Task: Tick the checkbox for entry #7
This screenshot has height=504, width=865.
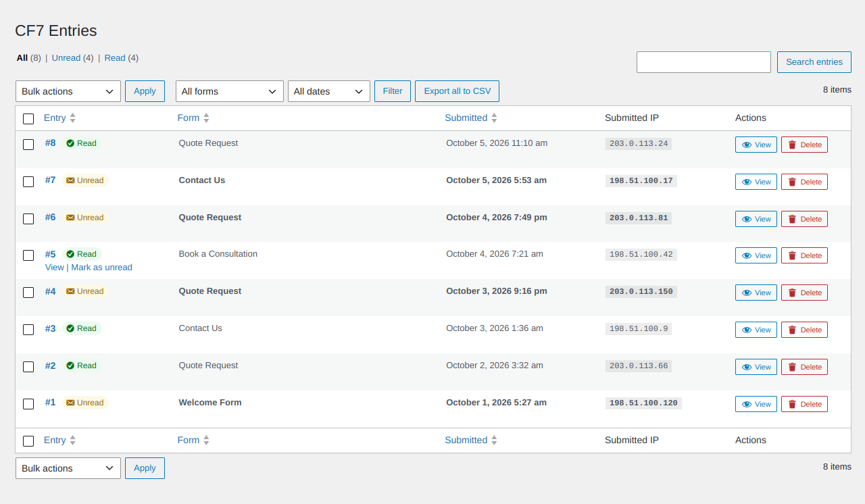Action: tap(28, 182)
